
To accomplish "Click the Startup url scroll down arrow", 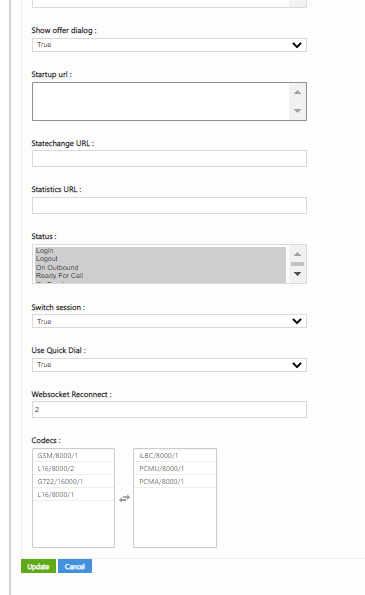I will [297, 111].
